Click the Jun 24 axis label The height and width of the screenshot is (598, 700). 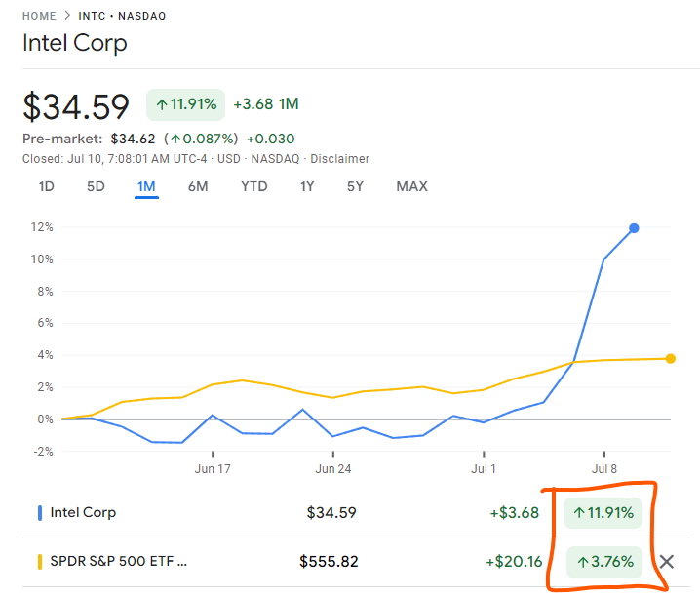click(x=333, y=469)
